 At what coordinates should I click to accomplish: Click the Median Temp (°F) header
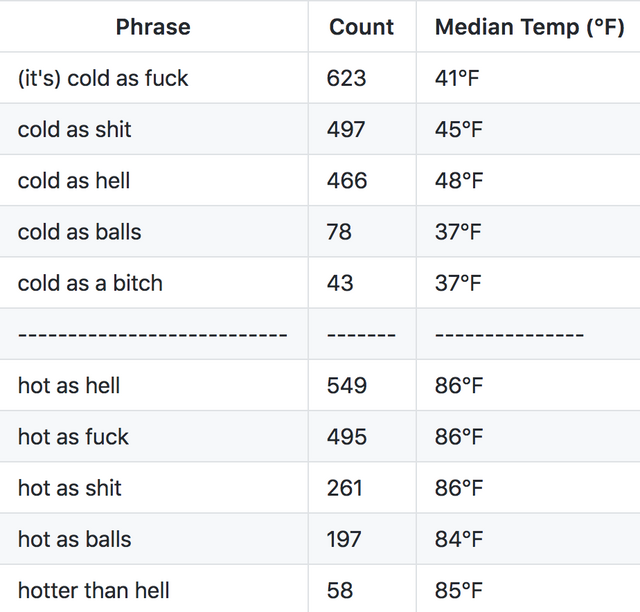point(529,27)
